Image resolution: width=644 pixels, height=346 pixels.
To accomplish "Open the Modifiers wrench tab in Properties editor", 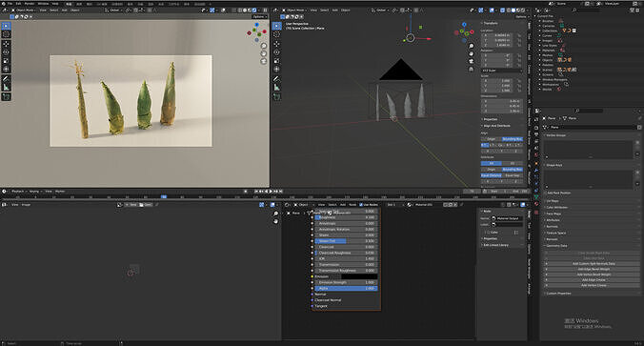I will (x=536, y=170).
